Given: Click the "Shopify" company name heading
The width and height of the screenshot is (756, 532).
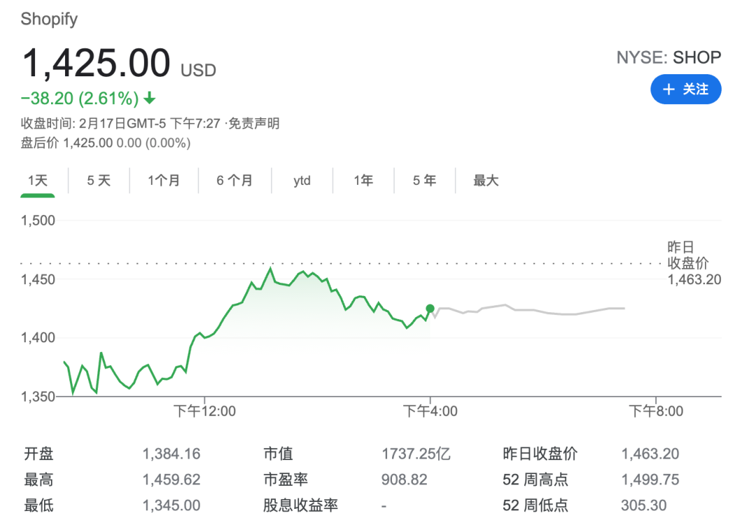Looking at the screenshot, I should [x=49, y=19].
